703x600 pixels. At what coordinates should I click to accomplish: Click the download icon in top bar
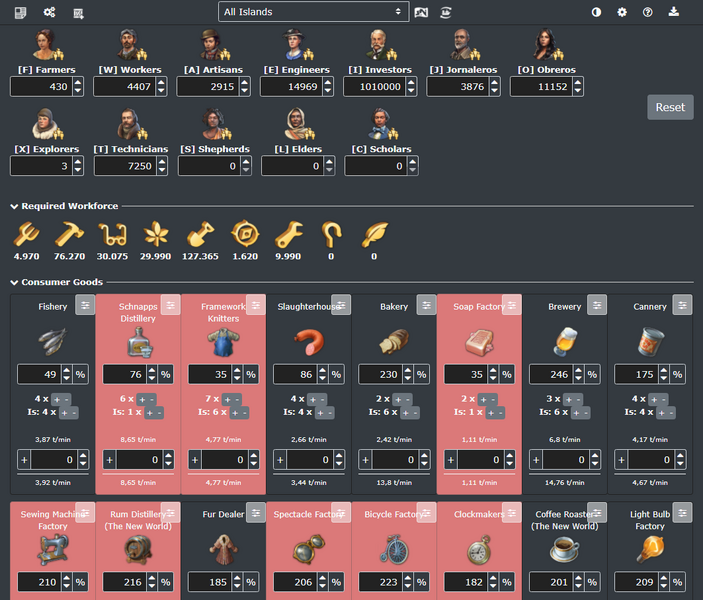[x=673, y=12]
